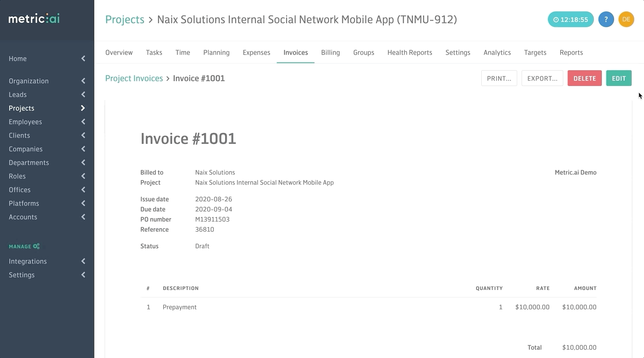644x358 pixels.
Task: Click the Draft status value
Action: coord(202,246)
